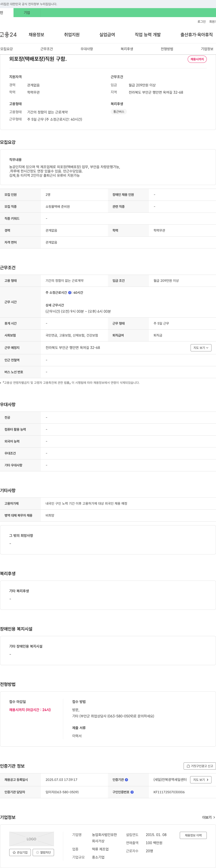Click the 채용시까지 badge
216x868 pixels.
[x=197, y=59]
